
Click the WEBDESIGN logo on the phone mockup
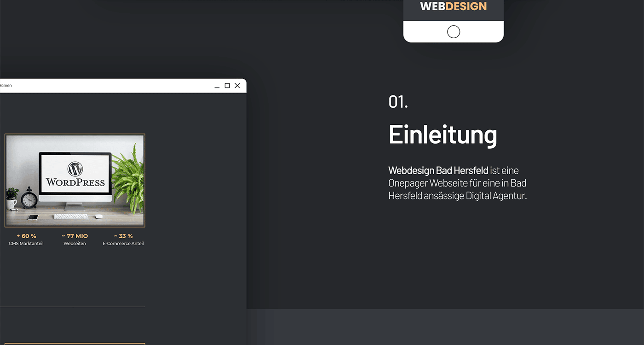(x=453, y=6)
